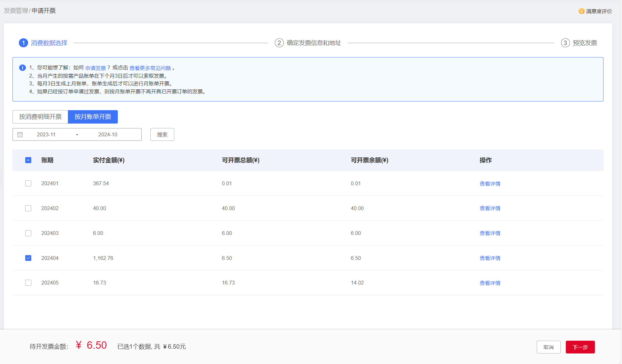This screenshot has height=364, width=622.
Task: Open end month picker showing 2024-10
Action: pyautogui.click(x=108, y=134)
